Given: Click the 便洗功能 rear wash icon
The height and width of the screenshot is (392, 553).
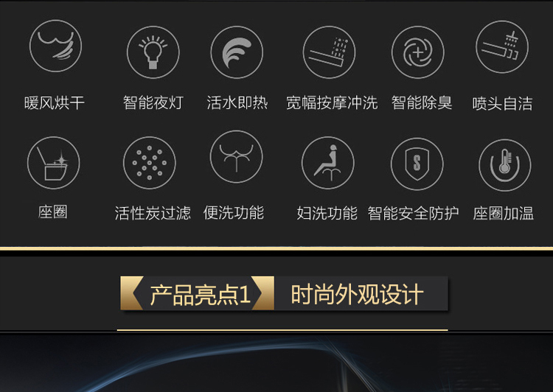Looking at the screenshot, I should 236,156.
